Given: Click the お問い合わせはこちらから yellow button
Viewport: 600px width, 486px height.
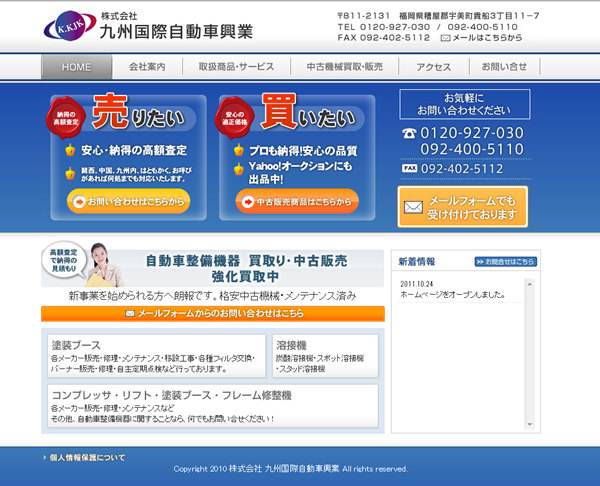Looking at the screenshot, I should point(129,201).
